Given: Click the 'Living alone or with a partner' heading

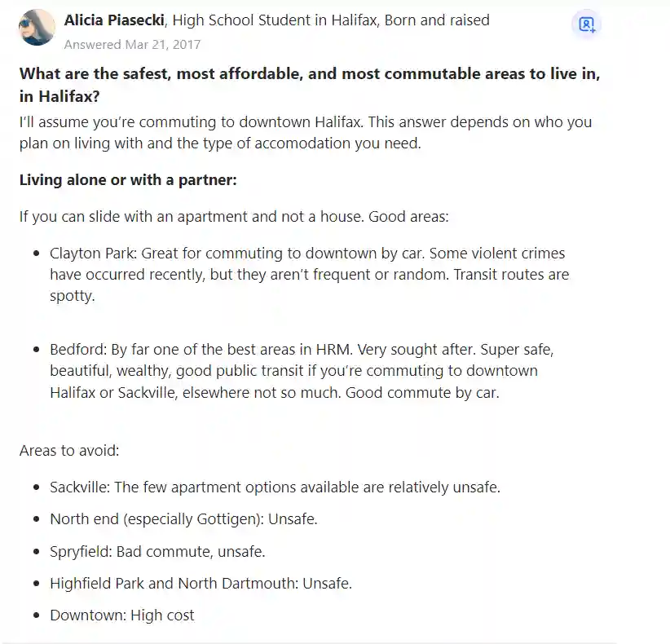Looking at the screenshot, I should (128, 180).
